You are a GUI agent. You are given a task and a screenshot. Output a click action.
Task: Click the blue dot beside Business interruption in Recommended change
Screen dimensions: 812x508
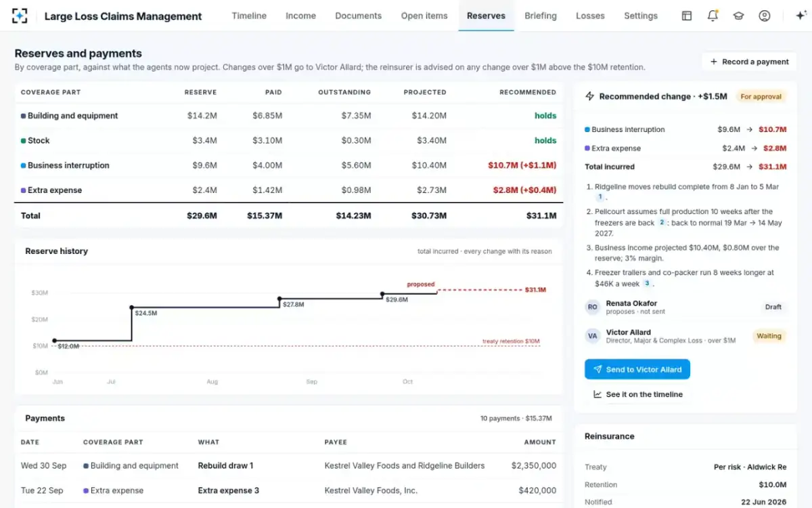[587, 129]
